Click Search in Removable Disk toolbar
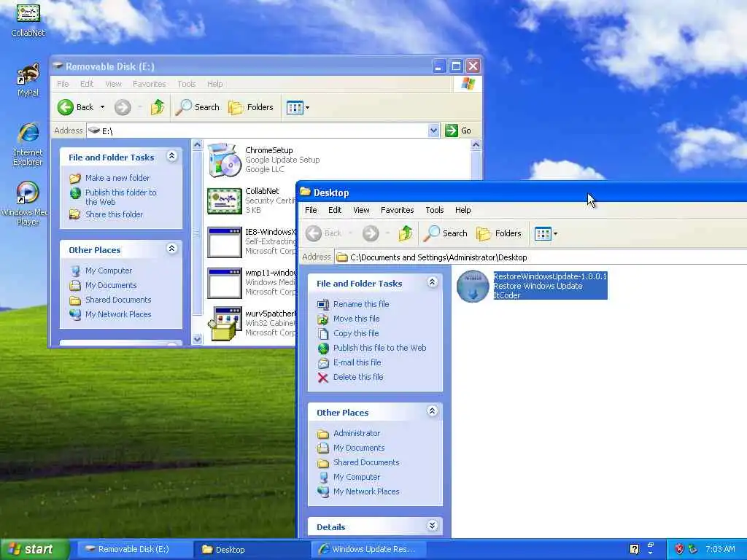Screen dimensions: 747x560 tap(197, 107)
